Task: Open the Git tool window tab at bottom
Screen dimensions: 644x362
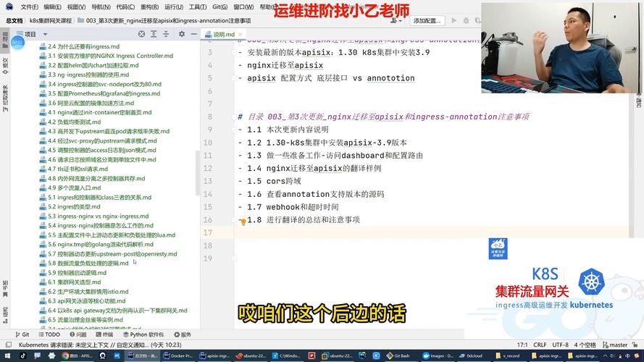Action: tap(22, 334)
